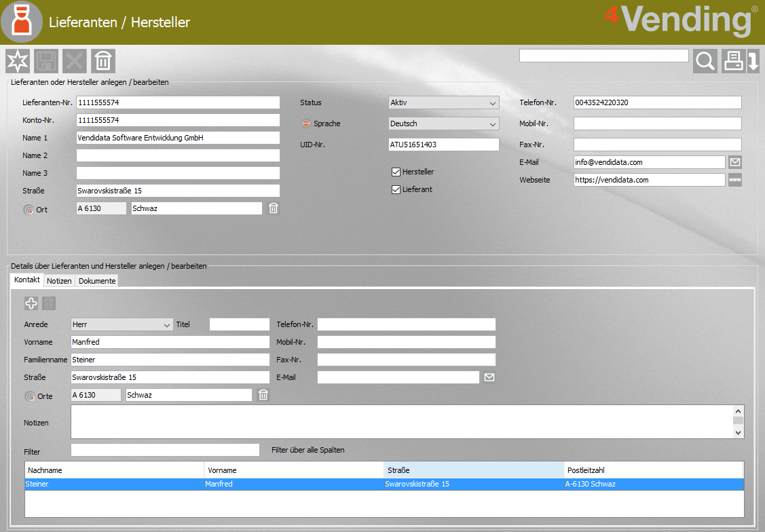Click the Notizen text area
Screen dimensions: 765x532
(402, 422)
